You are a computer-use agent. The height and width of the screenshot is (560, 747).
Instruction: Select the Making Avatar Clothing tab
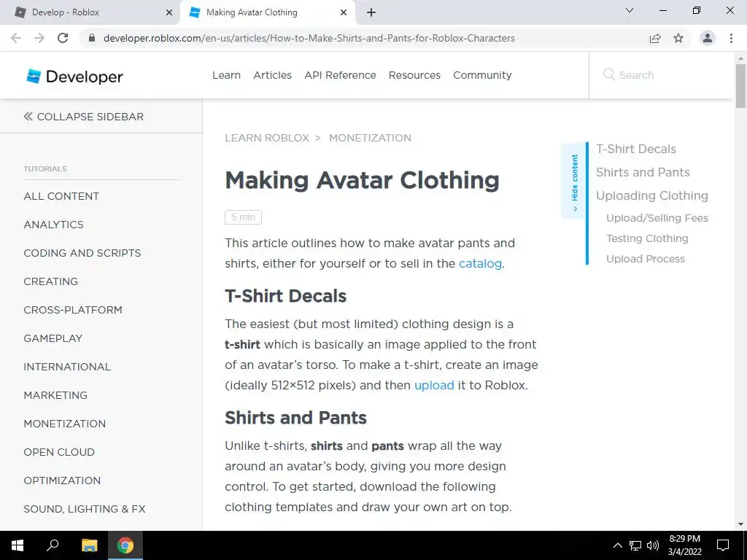click(x=267, y=12)
